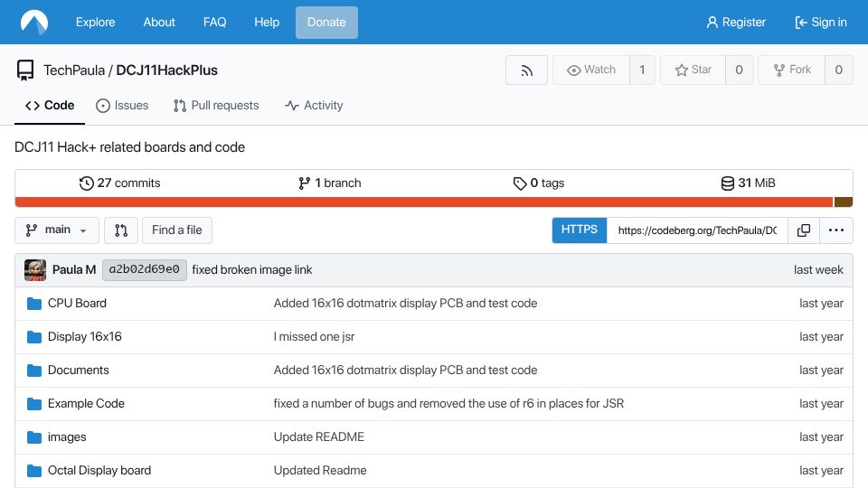Open the CPU Board folder
Viewport: 868px width, 488px height.
[x=77, y=304]
